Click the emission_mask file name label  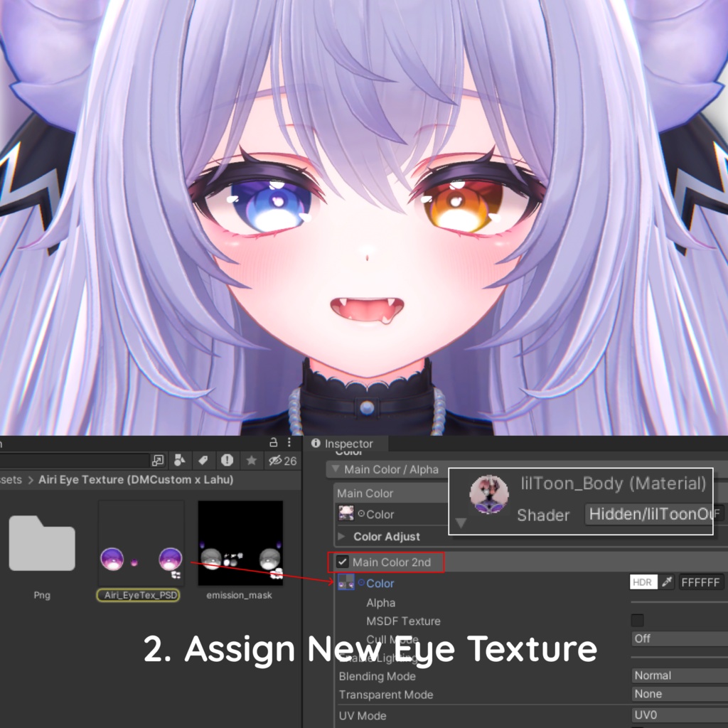[239, 595]
